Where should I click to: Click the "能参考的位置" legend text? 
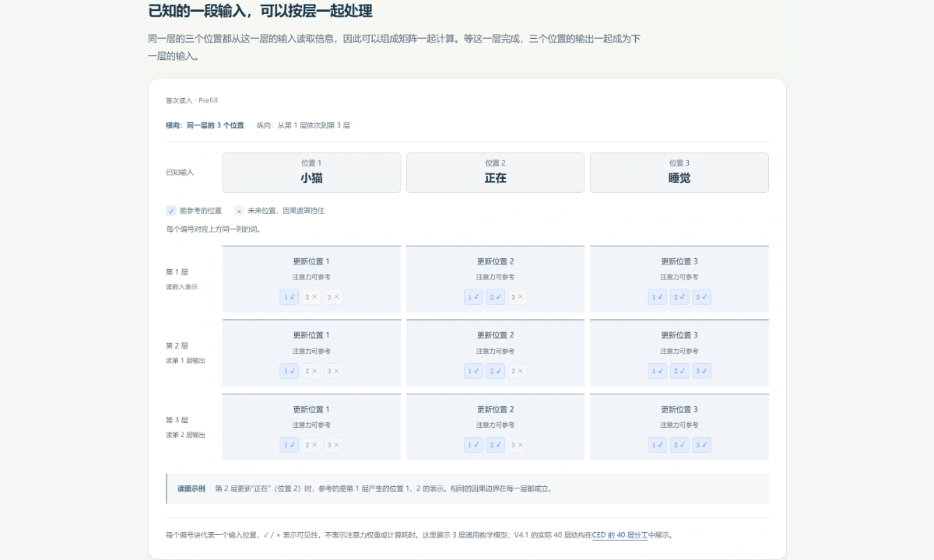[x=201, y=211]
